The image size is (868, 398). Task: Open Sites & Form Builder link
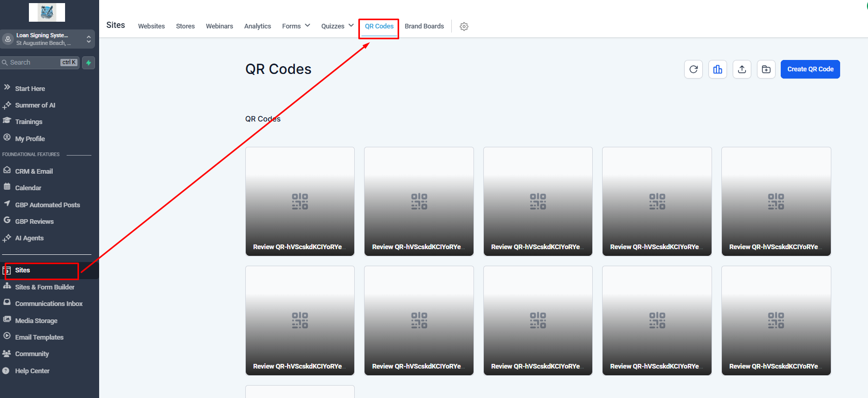[x=45, y=287]
